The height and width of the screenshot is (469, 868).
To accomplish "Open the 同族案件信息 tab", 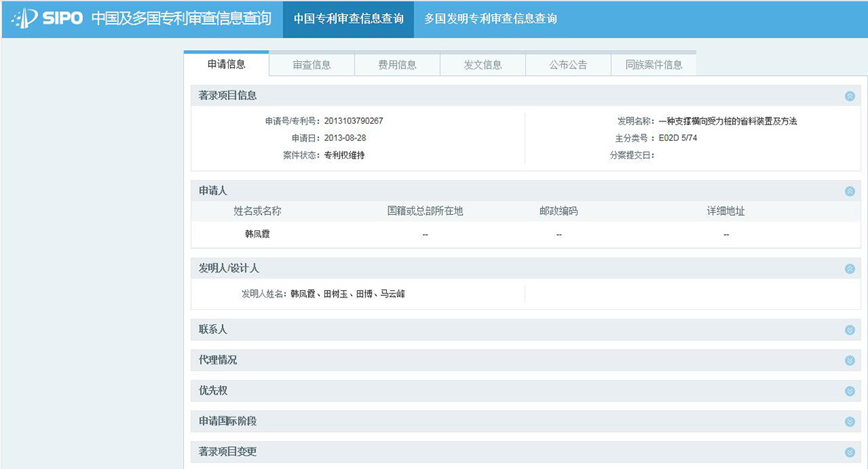I will (653, 65).
